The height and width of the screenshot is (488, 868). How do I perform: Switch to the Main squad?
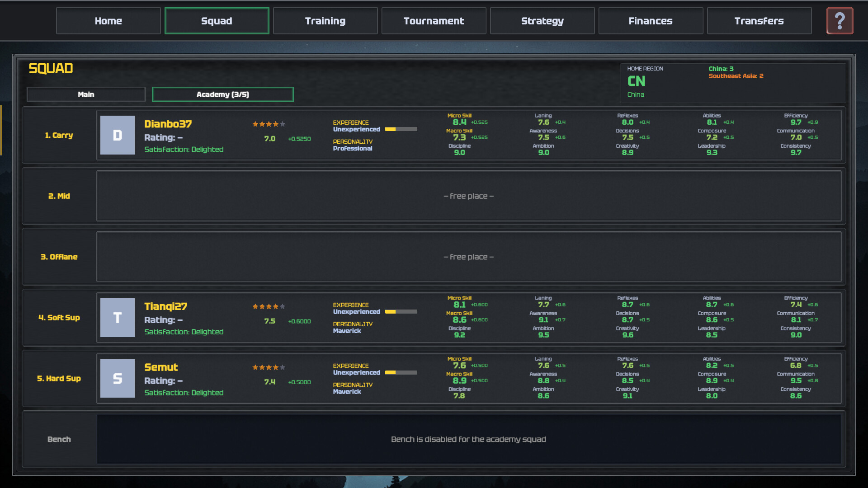pos(86,94)
